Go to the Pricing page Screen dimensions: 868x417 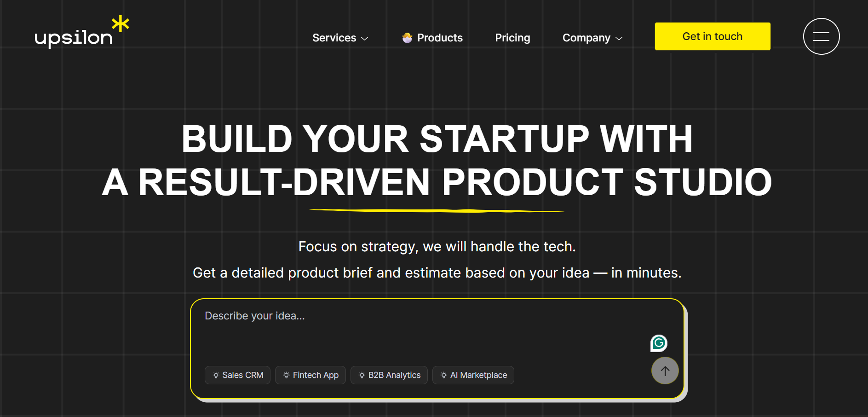click(512, 38)
